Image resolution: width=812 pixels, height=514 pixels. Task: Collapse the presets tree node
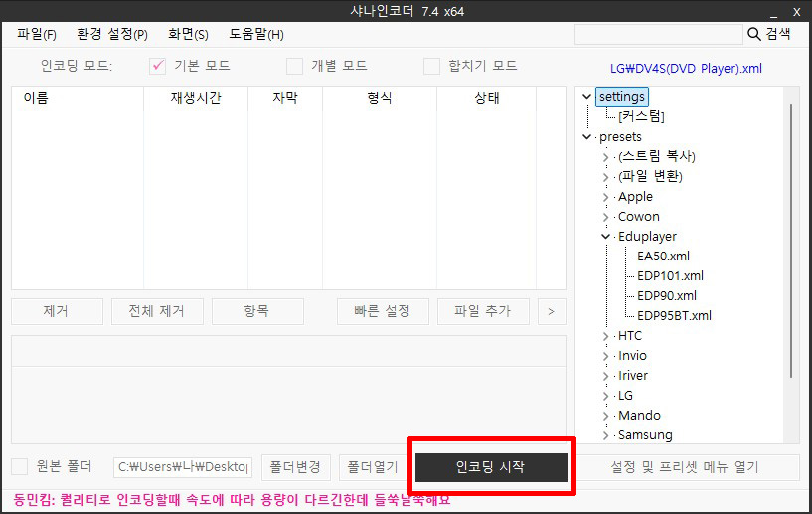pyautogui.click(x=586, y=137)
